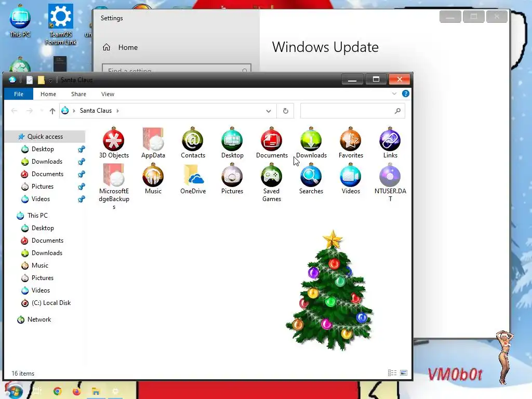Select the Documents folder in file pane
The height and width of the screenshot is (399, 532).
point(271,142)
